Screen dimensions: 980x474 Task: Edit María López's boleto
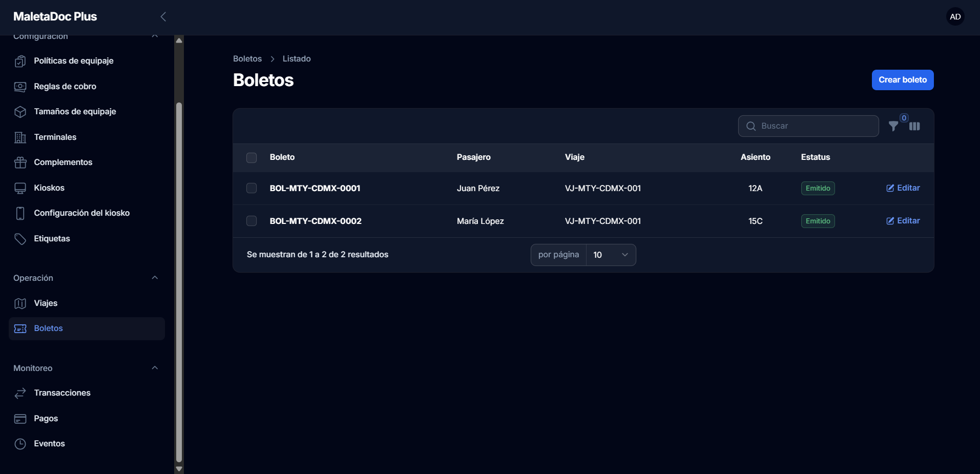point(903,221)
